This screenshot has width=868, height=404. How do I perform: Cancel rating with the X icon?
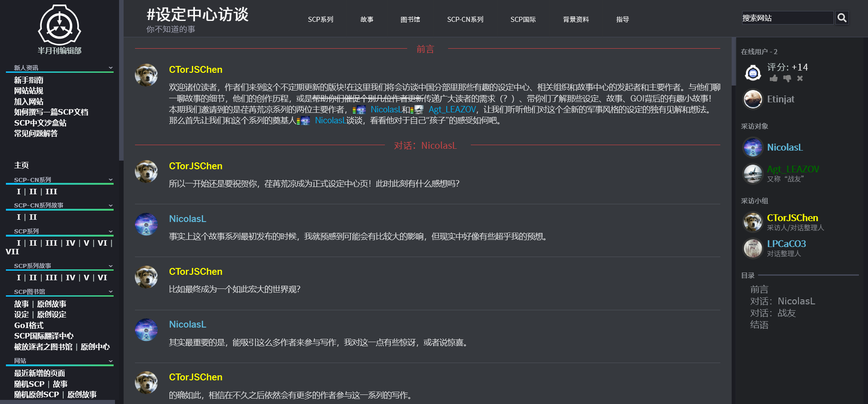(800, 78)
